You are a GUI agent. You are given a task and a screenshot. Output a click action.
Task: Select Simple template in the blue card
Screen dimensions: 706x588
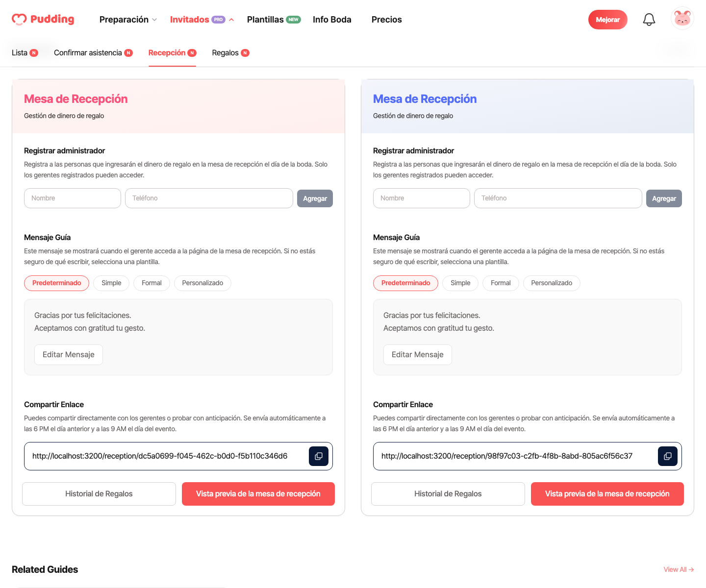[460, 283]
